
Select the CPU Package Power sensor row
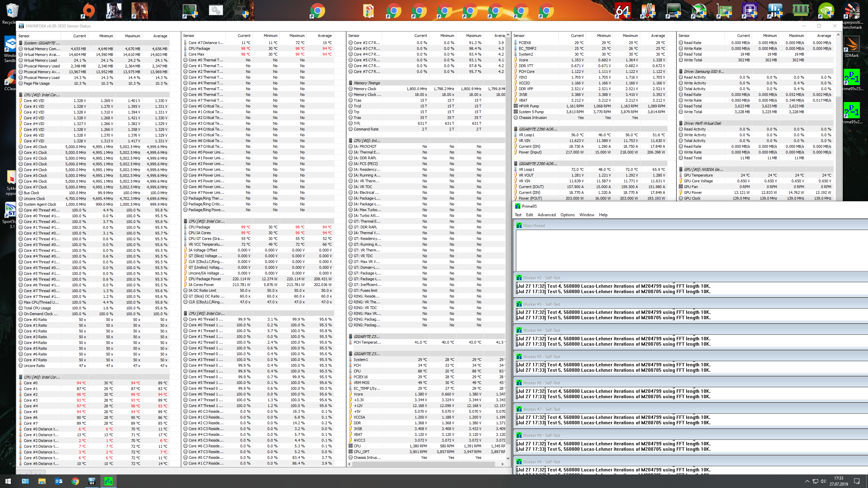(259, 279)
